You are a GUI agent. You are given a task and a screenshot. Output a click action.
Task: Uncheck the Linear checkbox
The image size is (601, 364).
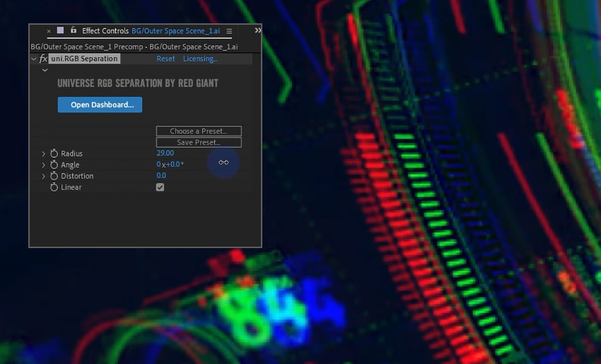161,187
